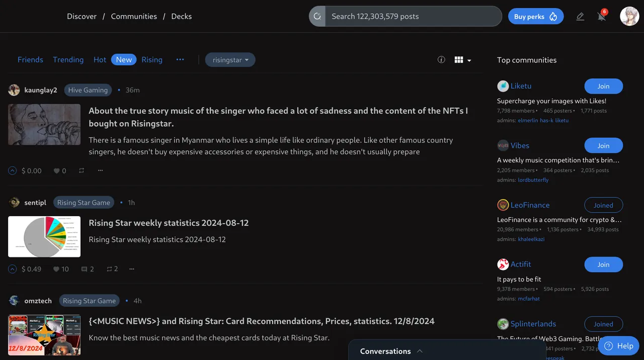Go to Discover in top navigation
This screenshot has height=360, width=644.
[x=82, y=16]
